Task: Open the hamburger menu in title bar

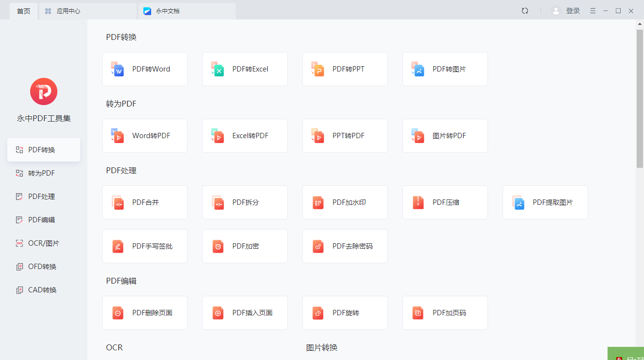Action: pyautogui.click(x=592, y=10)
